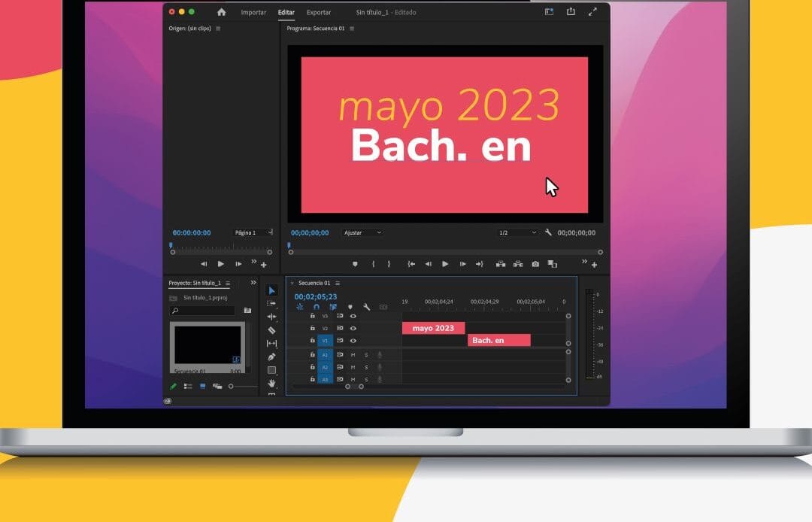The width and height of the screenshot is (812, 522).
Task: Select the Slip tool
Action: [272, 343]
